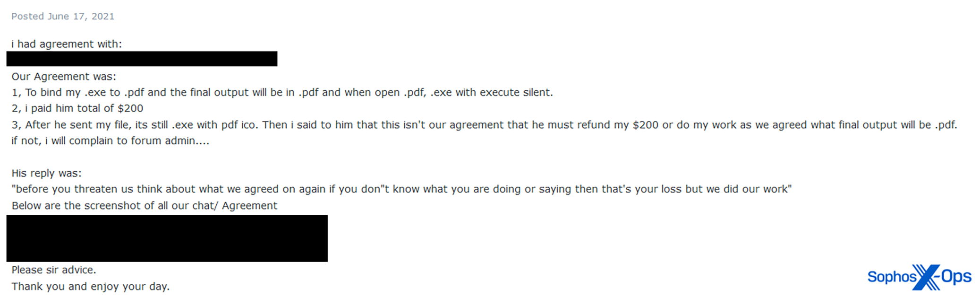The width and height of the screenshot is (980, 298).
Task: Click the large X in the logo
Action: pos(926,277)
